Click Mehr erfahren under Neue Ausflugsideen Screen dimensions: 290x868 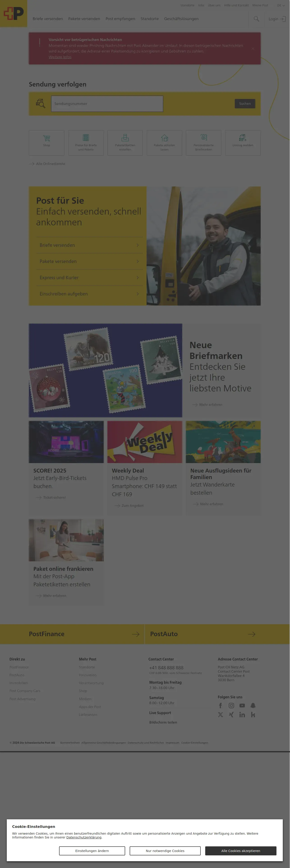pyautogui.click(x=208, y=504)
